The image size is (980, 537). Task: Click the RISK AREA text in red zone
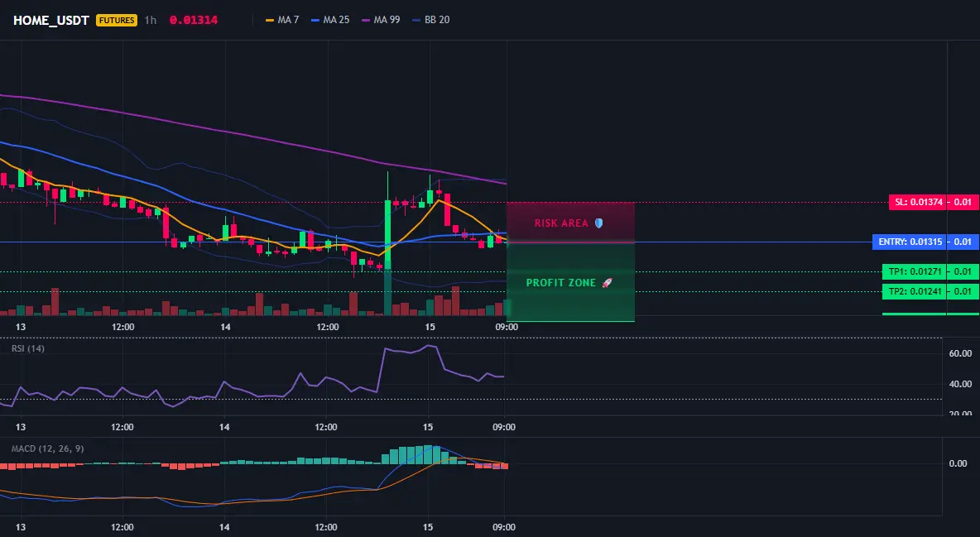(x=561, y=223)
